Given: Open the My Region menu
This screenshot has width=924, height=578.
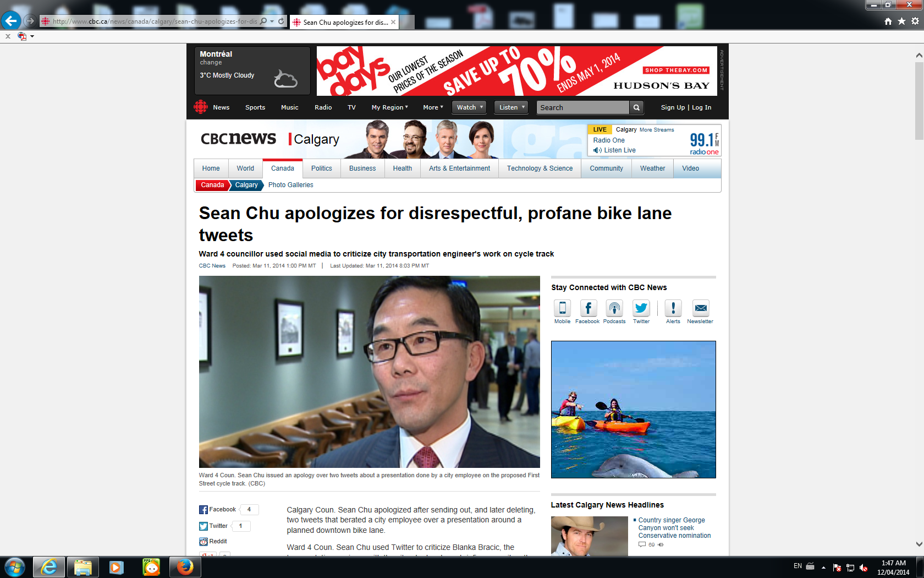Looking at the screenshot, I should 389,107.
